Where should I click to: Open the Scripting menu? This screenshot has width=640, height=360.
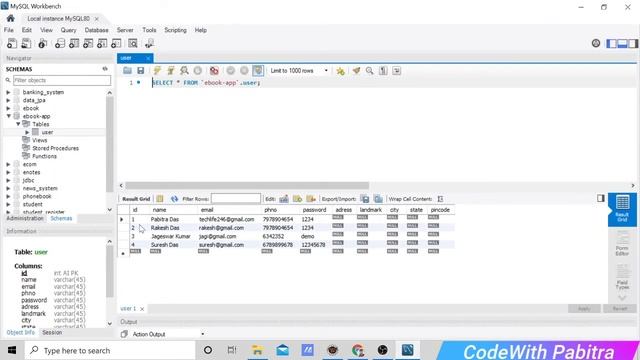(x=175, y=30)
